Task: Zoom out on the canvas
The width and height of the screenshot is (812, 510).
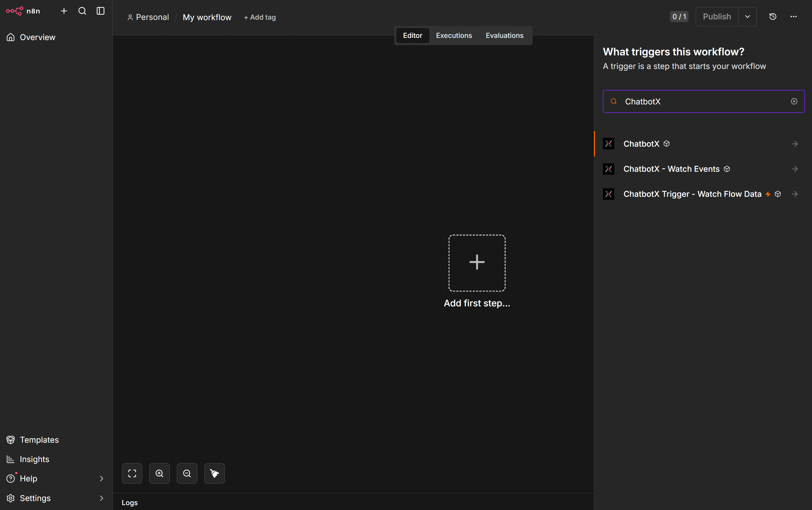Action: (x=187, y=473)
